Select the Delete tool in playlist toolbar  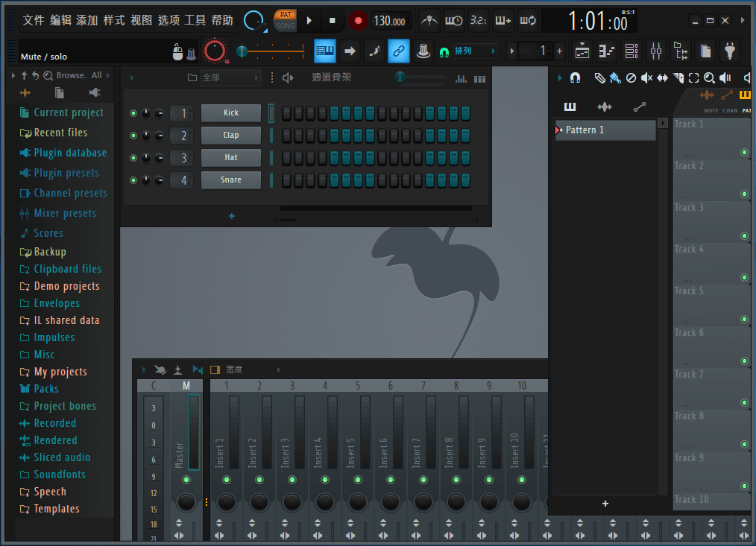(x=631, y=77)
